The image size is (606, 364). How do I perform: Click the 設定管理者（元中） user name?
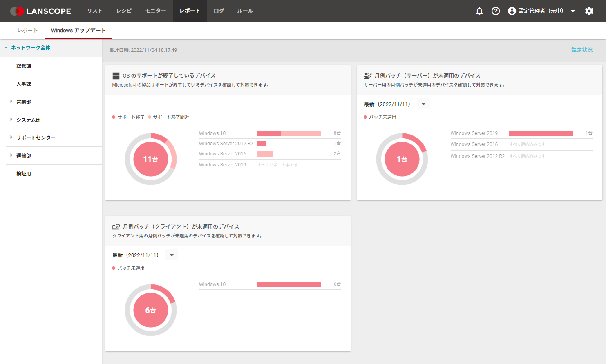pos(541,11)
